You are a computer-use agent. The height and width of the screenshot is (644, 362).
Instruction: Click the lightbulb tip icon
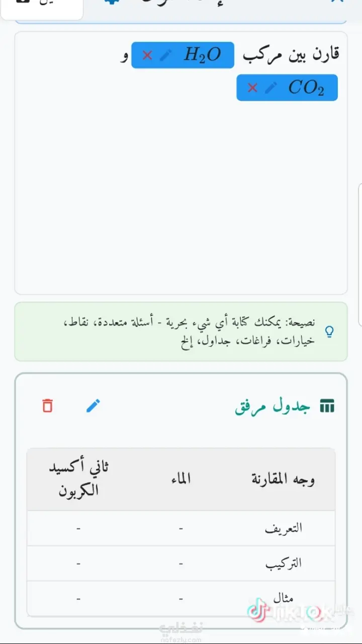pyautogui.click(x=330, y=332)
